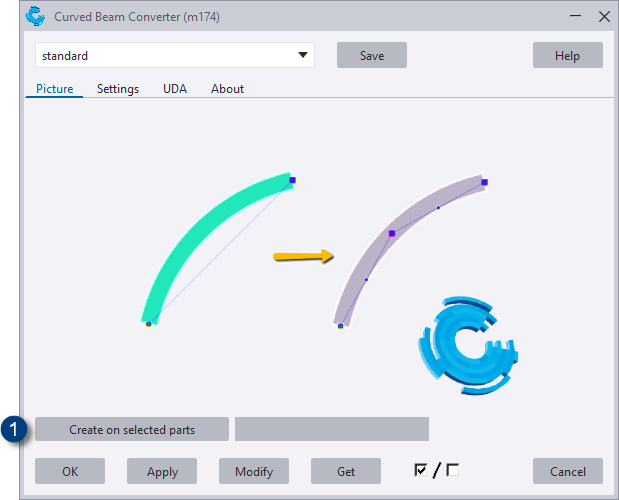This screenshot has width=619, height=500.
Task: Click the Save button
Action: [371, 55]
